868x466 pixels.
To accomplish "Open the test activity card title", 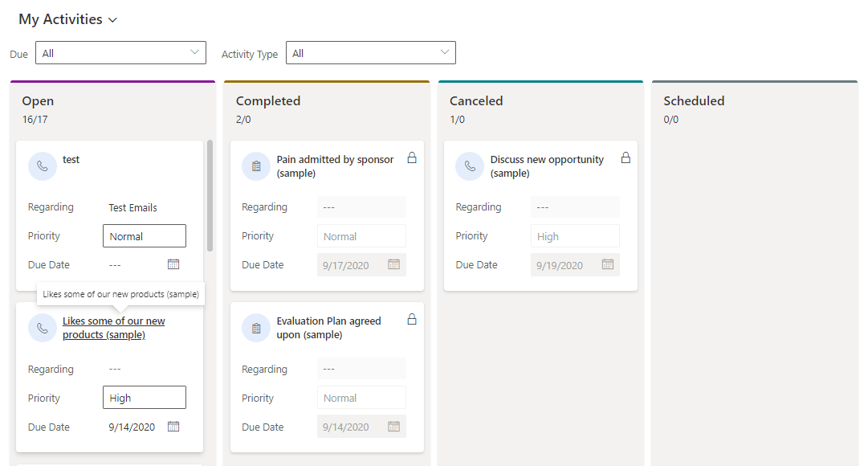I will (x=71, y=160).
